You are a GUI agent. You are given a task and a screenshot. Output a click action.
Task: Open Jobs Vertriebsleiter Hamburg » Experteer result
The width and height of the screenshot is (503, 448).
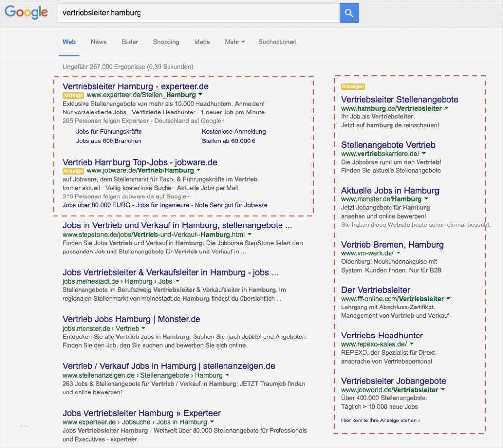pos(141,413)
